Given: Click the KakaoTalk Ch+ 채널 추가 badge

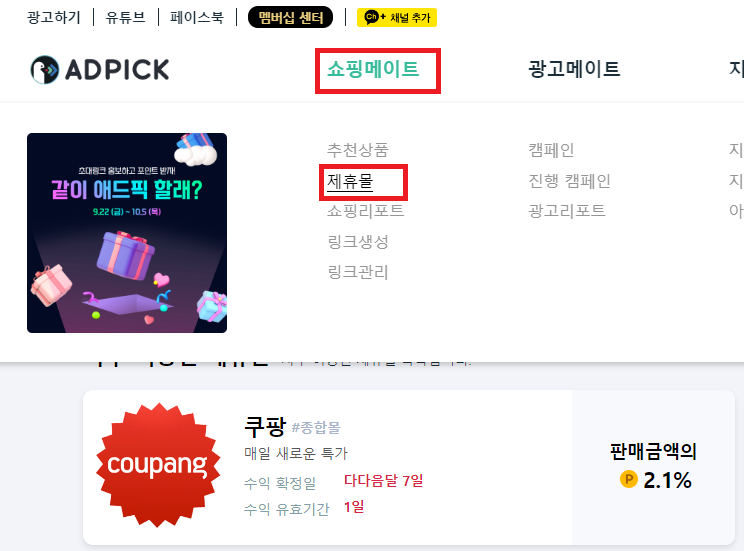Looking at the screenshot, I should click(397, 18).
